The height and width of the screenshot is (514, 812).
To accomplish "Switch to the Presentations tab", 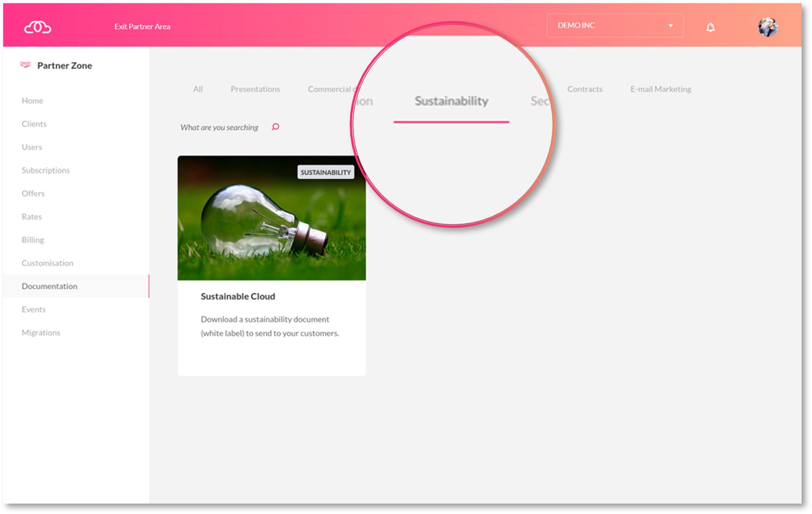I will pos(255,89).
